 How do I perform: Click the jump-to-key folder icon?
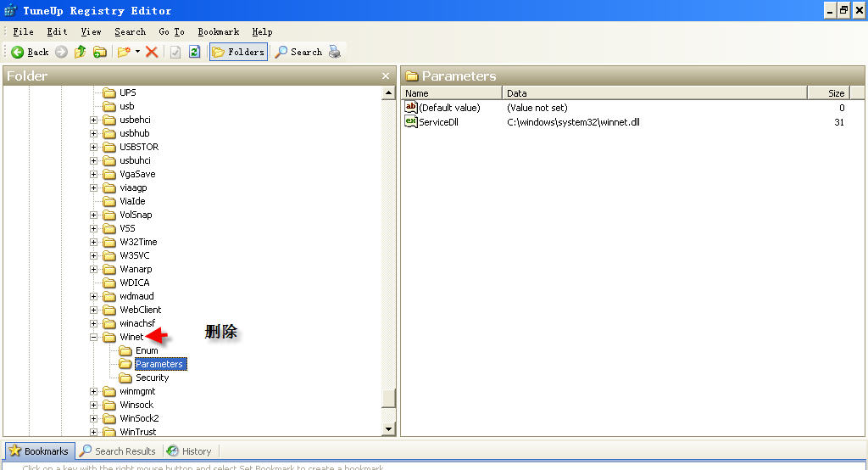tap(100, 52)
